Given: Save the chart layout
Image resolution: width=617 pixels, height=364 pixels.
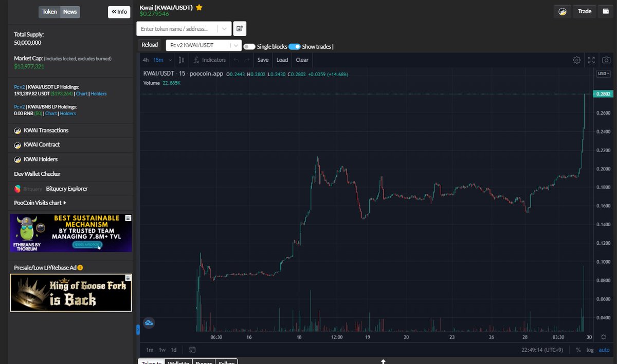Looking at the screenshot, I should (263, 60).
